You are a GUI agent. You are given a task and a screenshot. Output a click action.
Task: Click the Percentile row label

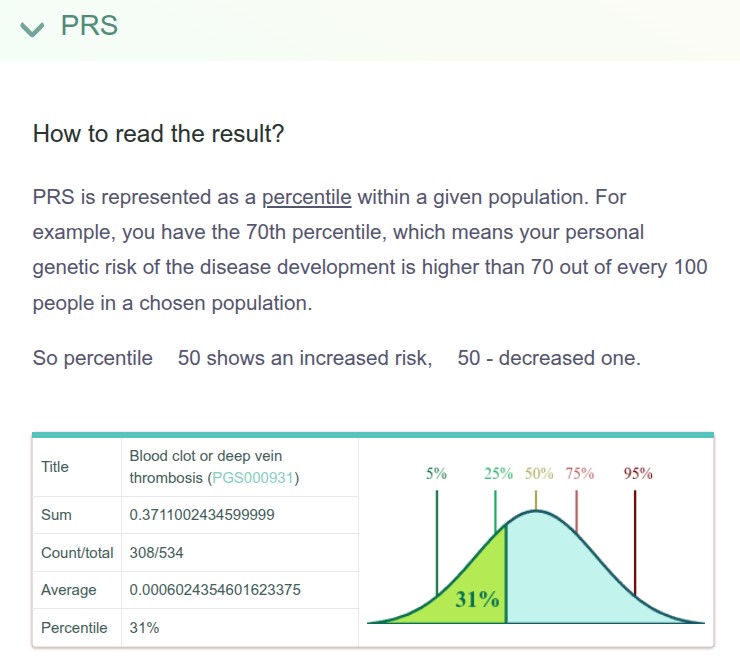(x=74, y=628)
